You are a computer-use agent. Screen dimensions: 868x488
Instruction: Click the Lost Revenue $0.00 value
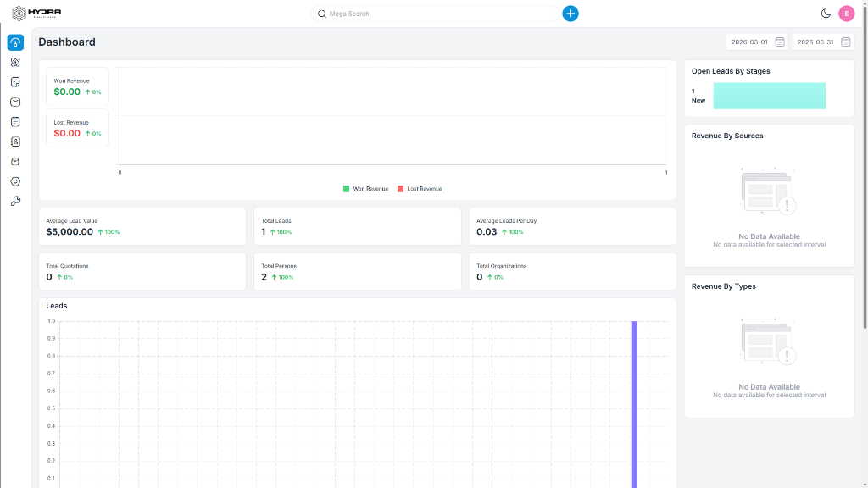pos(67,133)
